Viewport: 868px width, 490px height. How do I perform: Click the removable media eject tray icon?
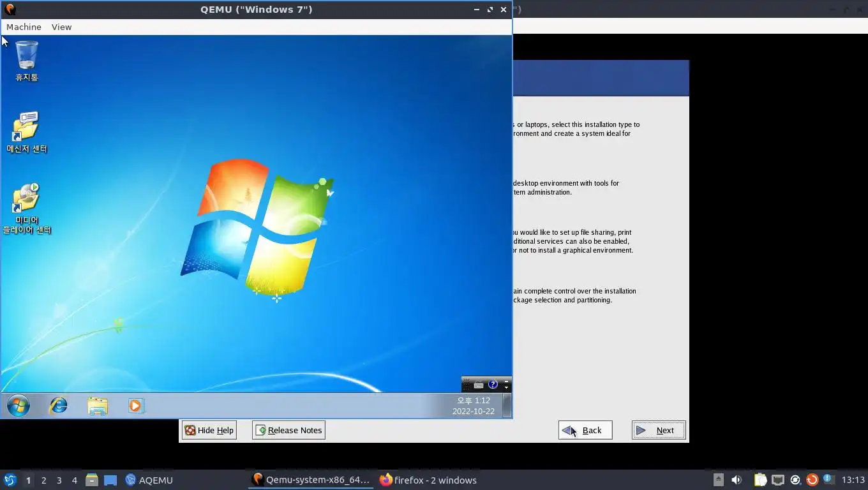pos(718,480)
